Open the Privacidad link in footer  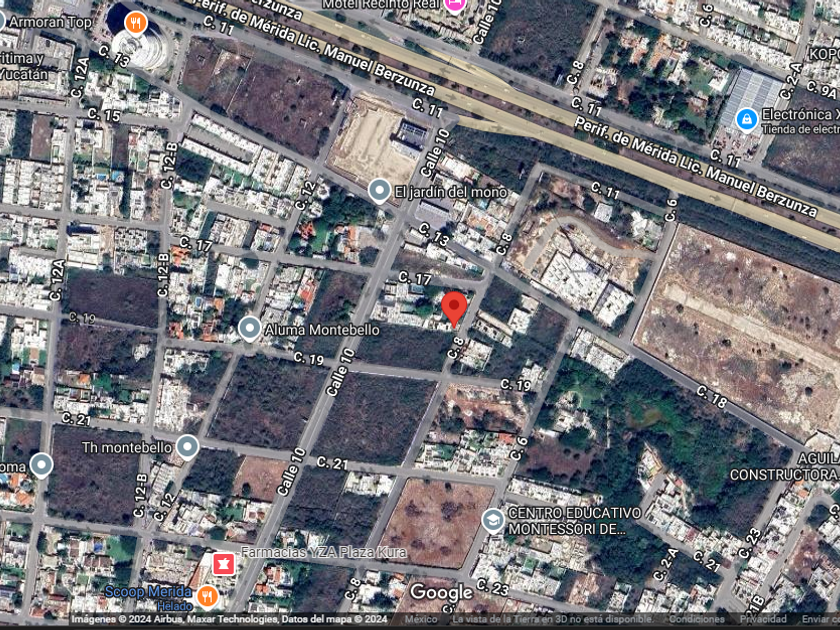(763, 620)
